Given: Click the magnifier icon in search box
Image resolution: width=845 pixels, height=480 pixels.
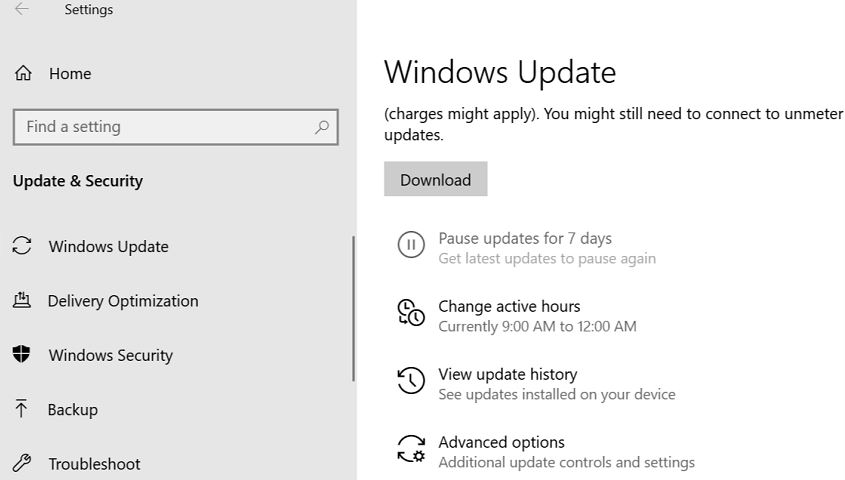Looking at the screenshot, I should [x=321, y=127].
